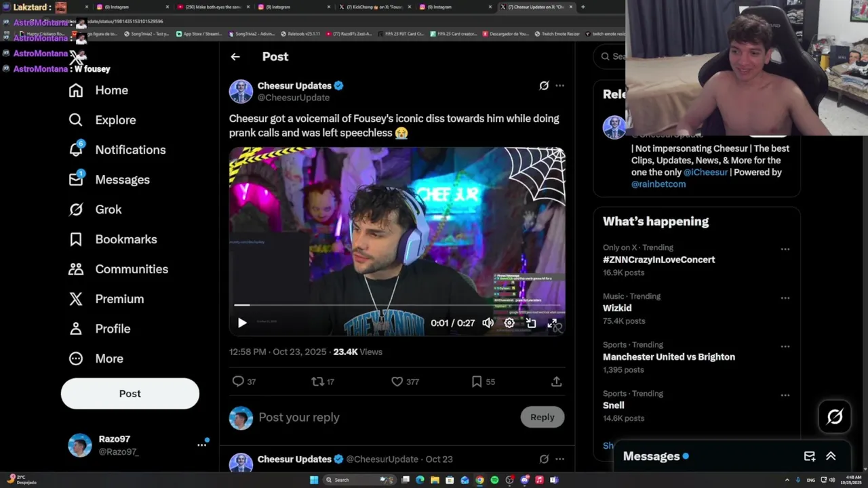Seek on the video progress bar
The width and height of the screenshot is (868, 488).
(x=397, y=306)
